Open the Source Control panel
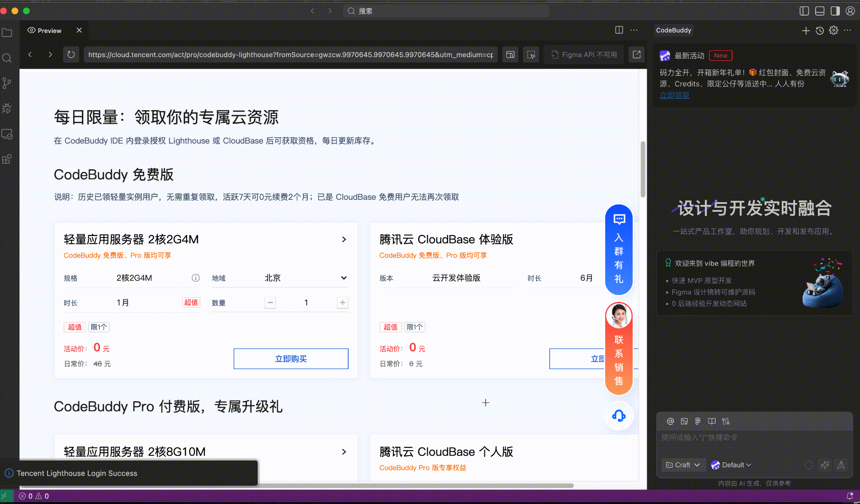The height and width of the screenshot is (504, 860). (x=7, y=83)
